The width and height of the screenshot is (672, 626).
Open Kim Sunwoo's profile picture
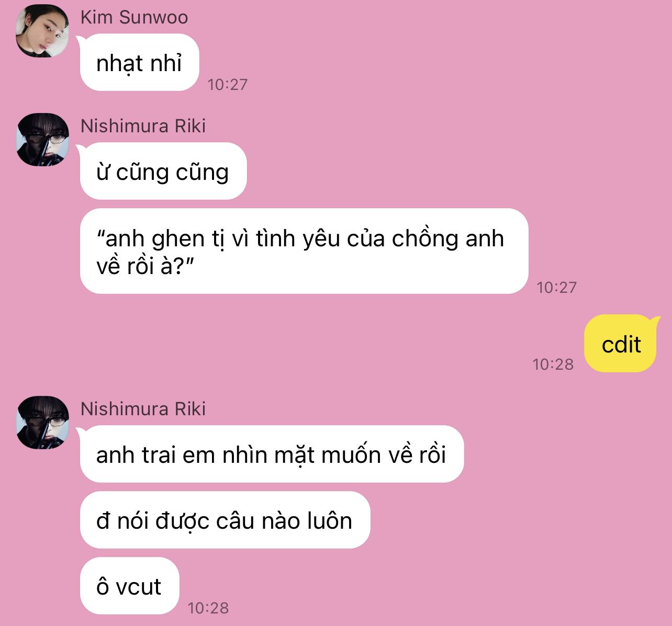[x=42, y=31]
